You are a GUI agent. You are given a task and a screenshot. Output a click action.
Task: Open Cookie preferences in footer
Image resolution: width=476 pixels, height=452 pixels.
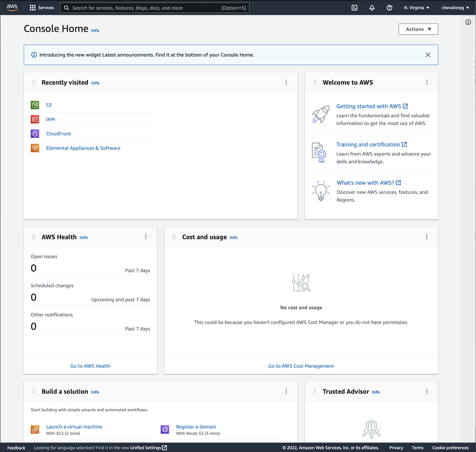pyautogui.click(x=450, y=448)
